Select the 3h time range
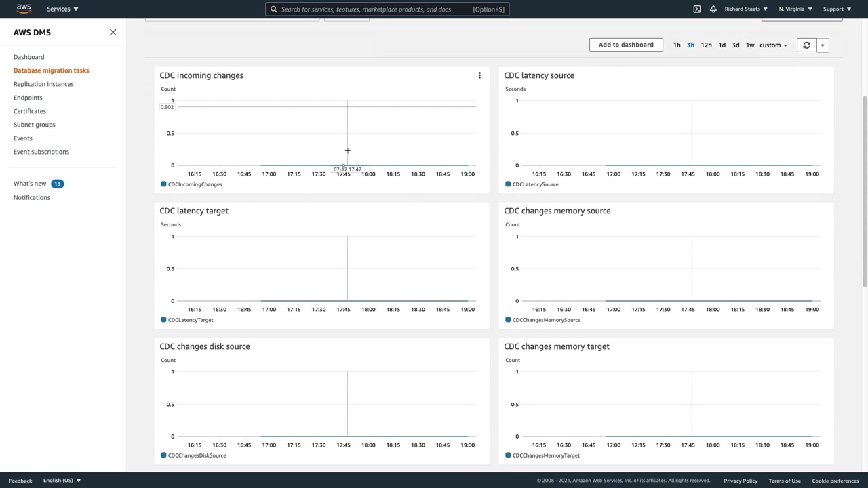The height and width of the screenshot is (488, 868). pyautogui.click(x=690, y=45)
